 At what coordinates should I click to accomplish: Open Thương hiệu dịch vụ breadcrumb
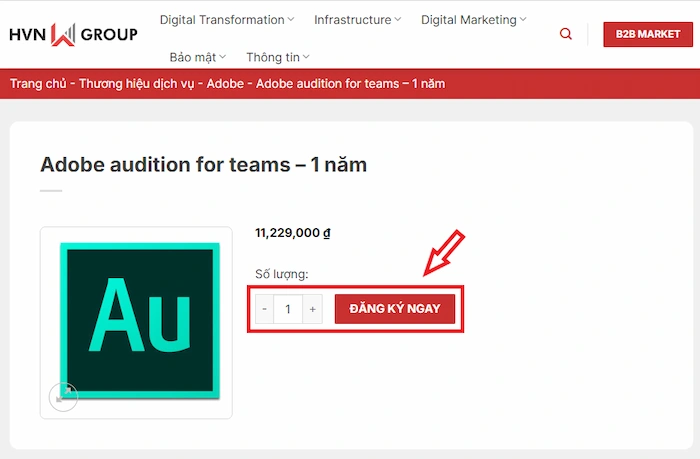[x=138, y=84]
